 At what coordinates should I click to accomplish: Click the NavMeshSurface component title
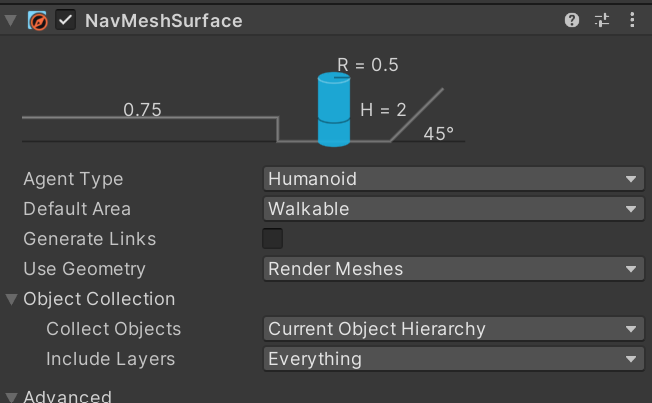[163, 21]
